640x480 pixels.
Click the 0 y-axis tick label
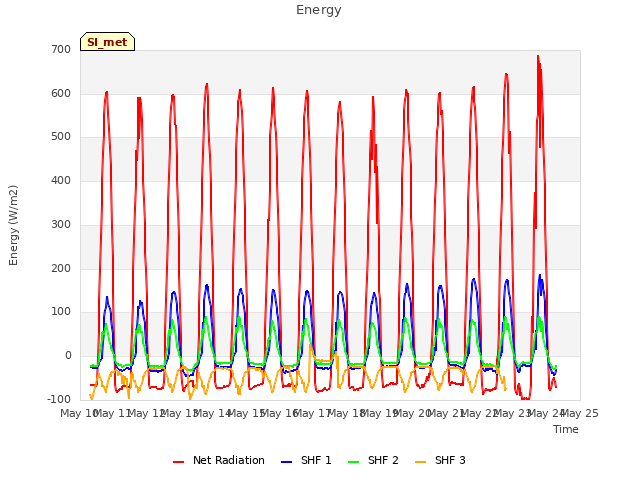[68, 356]
